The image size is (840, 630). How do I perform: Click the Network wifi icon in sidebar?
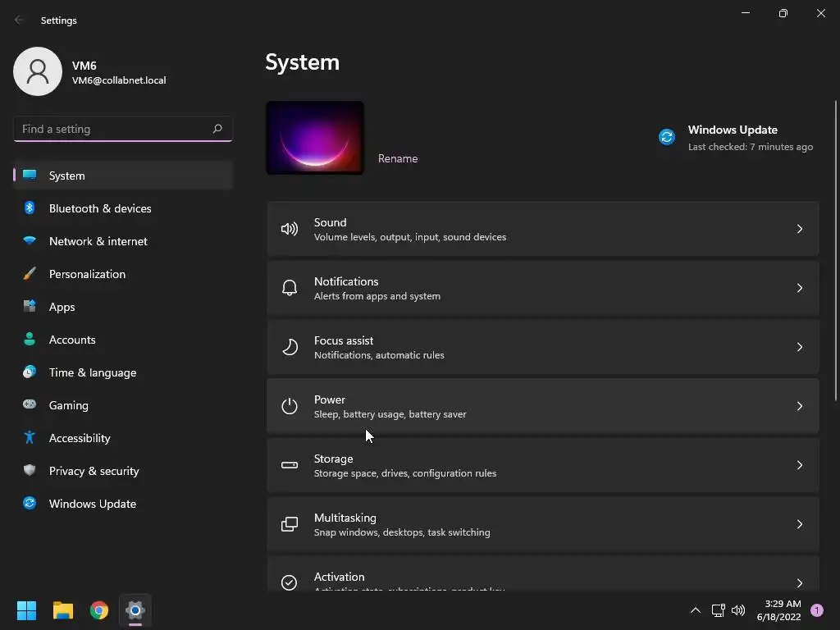pos(30,240)
